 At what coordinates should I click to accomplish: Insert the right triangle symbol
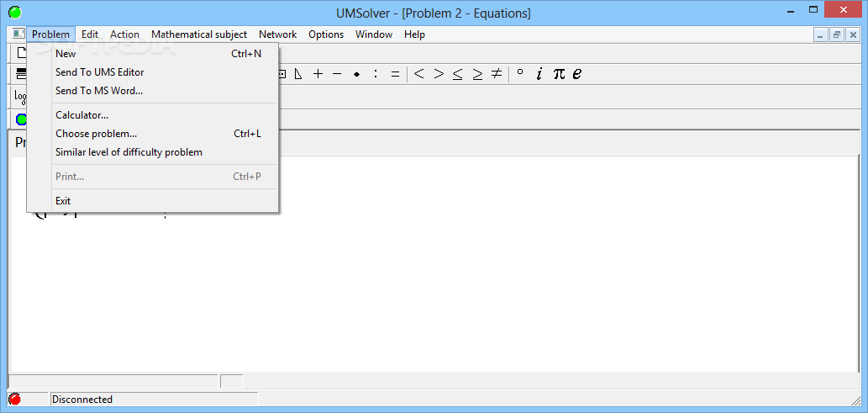(298, 74)
